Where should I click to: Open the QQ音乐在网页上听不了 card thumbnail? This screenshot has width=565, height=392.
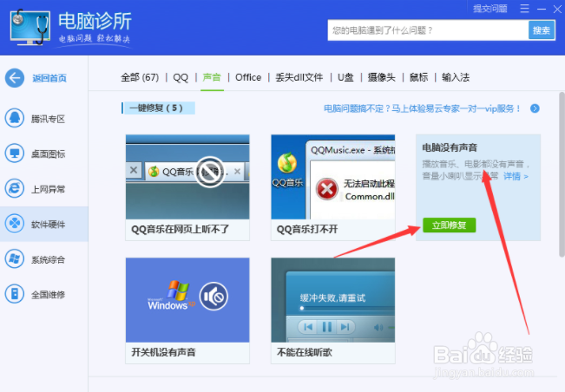(x=187, y=177)
